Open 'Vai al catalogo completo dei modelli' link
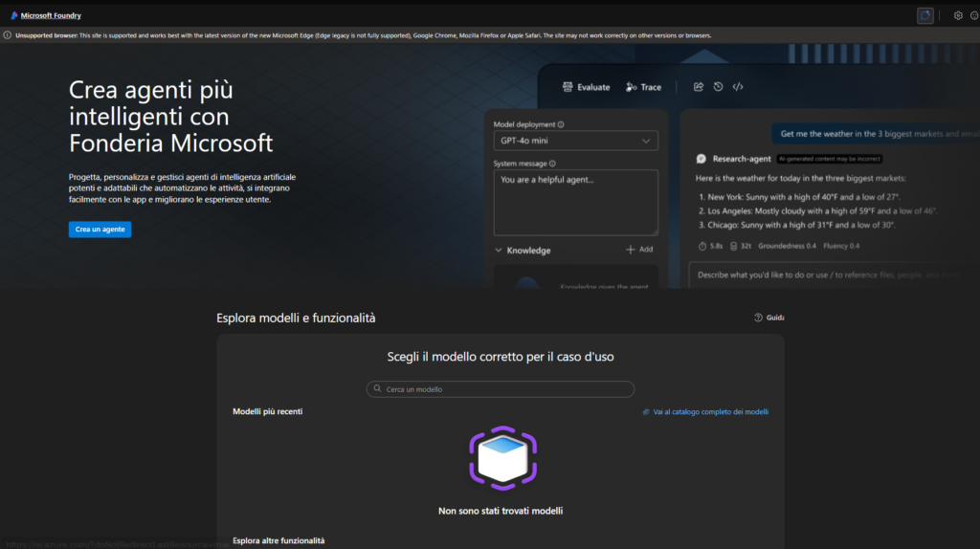 (x=711, y=411)
